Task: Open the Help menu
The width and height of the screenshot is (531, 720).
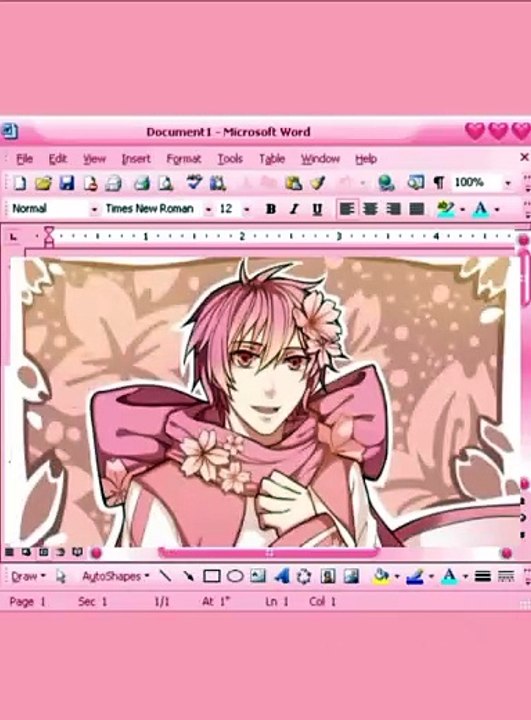Action: 366,159
